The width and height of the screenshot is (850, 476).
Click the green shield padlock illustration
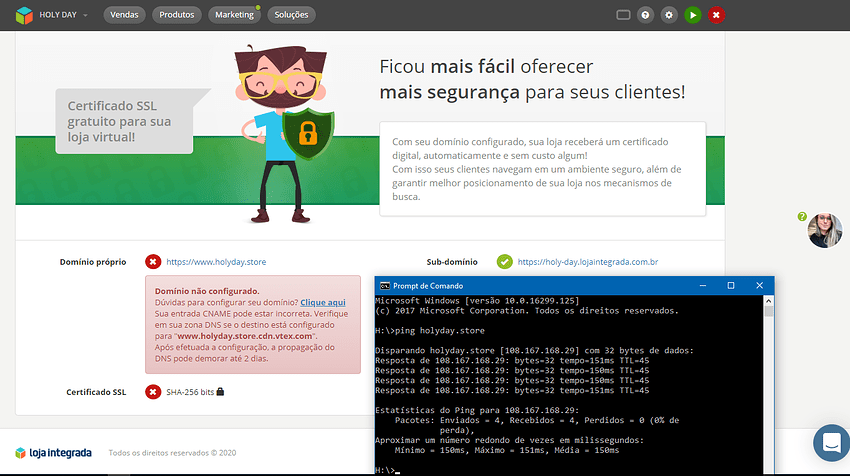click(308, 133)
